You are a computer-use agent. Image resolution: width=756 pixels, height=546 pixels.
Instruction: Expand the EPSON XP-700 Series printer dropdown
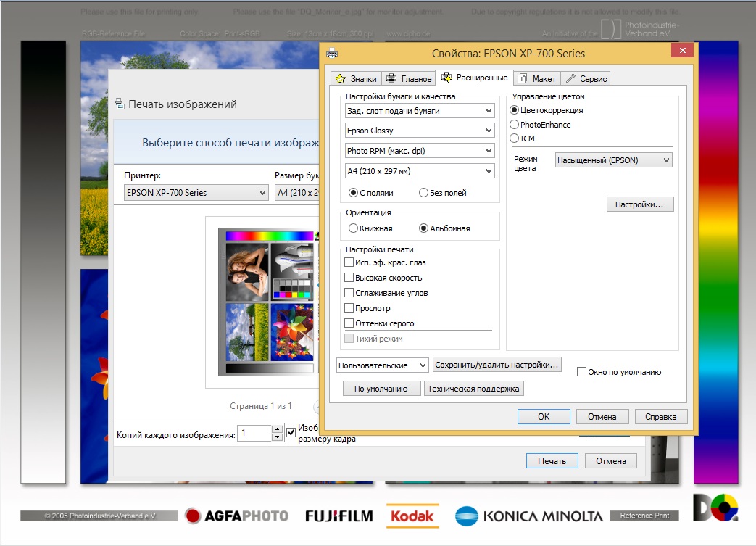[x=196, y=193]
